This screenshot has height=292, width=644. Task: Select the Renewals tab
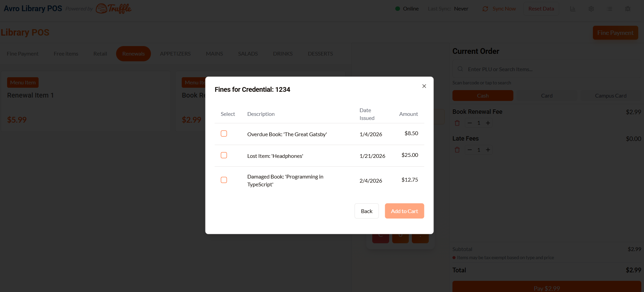(x=133, y=54)
